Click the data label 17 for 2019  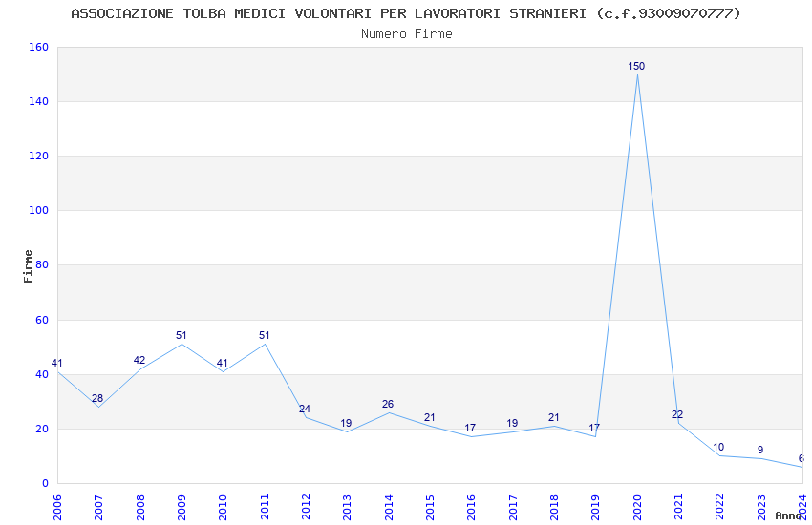click(594, 429)
